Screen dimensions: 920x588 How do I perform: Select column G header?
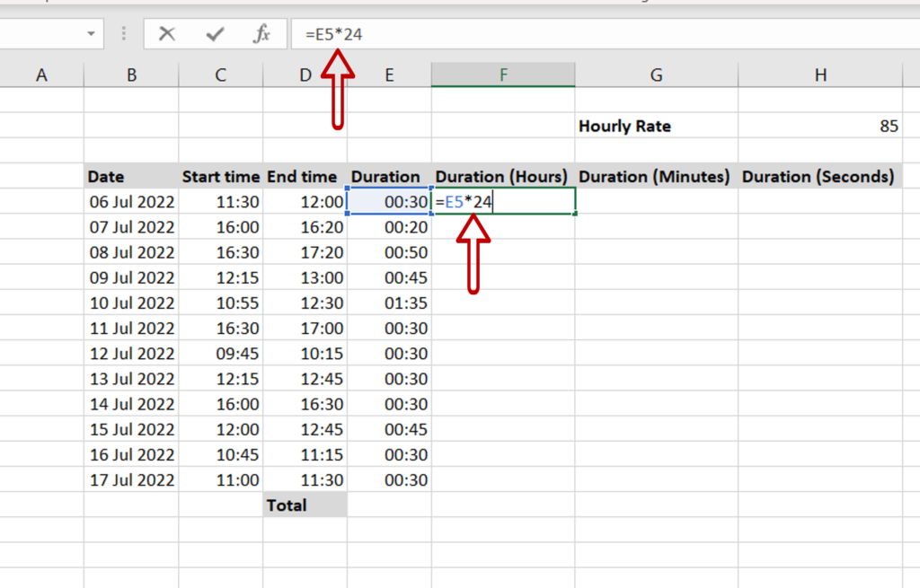point(657,75)
